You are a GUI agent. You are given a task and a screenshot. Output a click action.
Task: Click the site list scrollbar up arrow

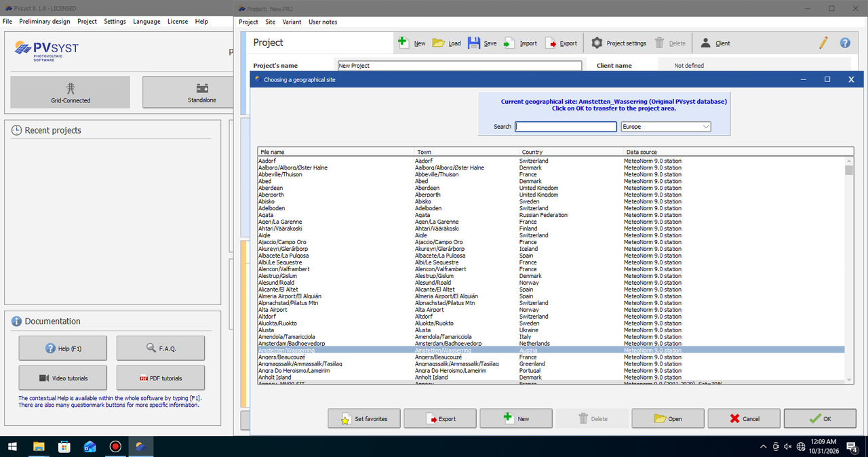click(849, 161)
